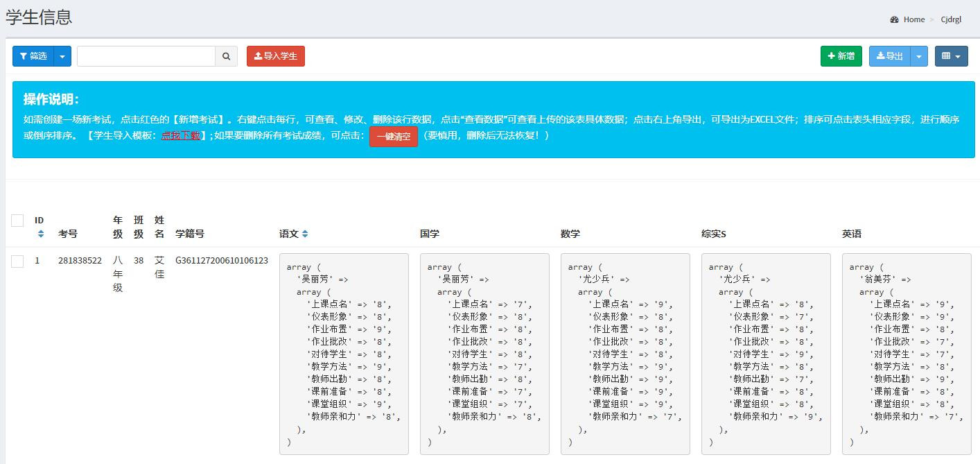Viewport: 980px width, 464px height.
Task: Click the 筛选 filter button
Action: pos(33,56)
